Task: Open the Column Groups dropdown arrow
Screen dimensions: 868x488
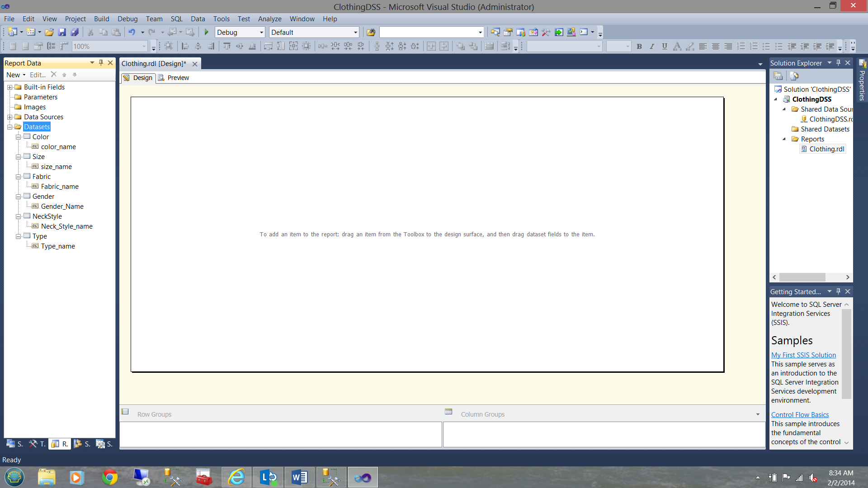Action: (758, 414)
